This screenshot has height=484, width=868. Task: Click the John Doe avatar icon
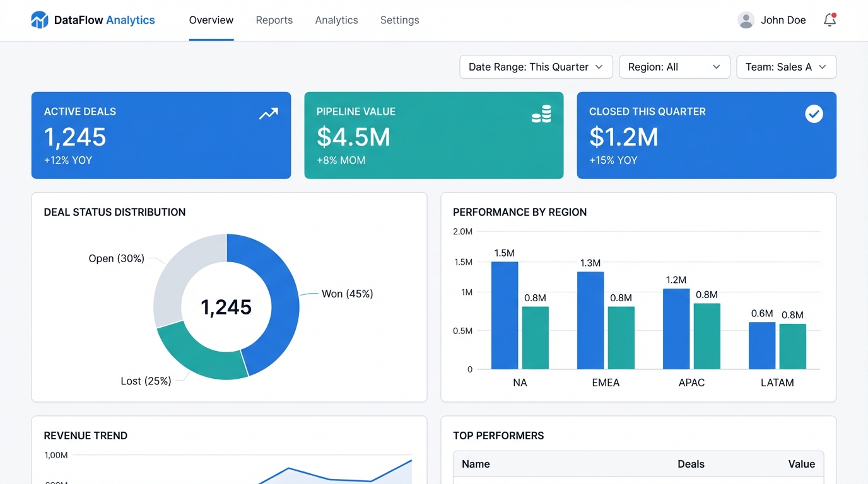[746, 20]
